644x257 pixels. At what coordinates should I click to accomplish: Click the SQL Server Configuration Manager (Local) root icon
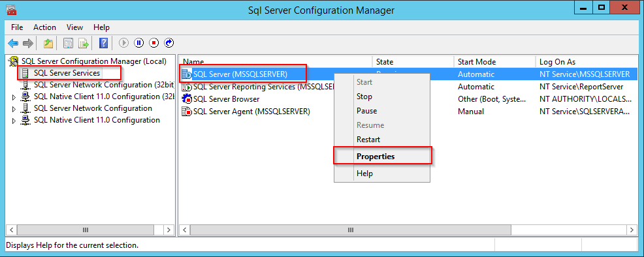pos(14,61)
